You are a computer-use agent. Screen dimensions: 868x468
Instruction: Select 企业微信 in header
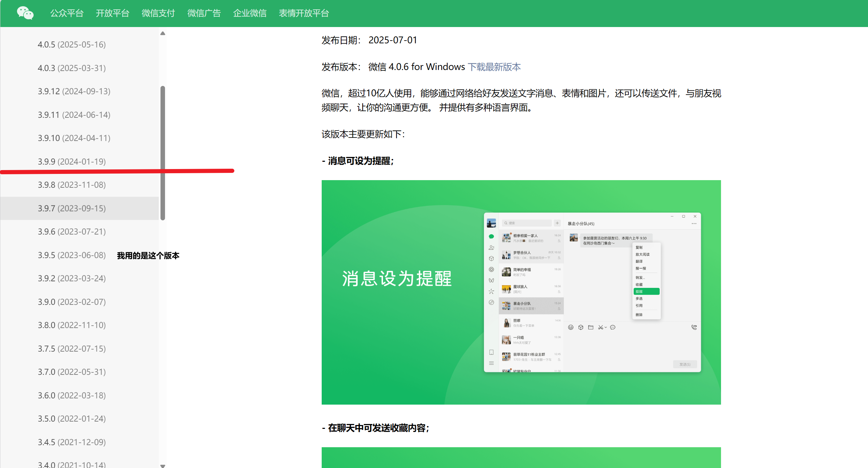pyautogui.click(x=250, y=13)
